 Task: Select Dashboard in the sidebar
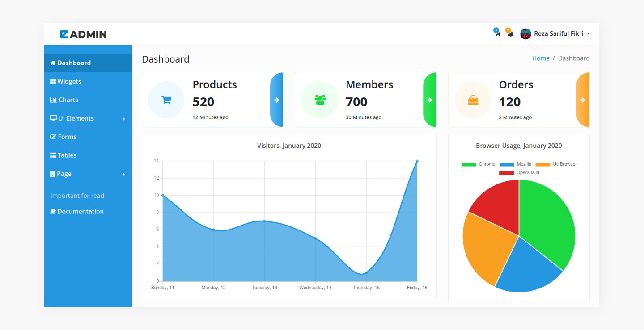point(73,63)
